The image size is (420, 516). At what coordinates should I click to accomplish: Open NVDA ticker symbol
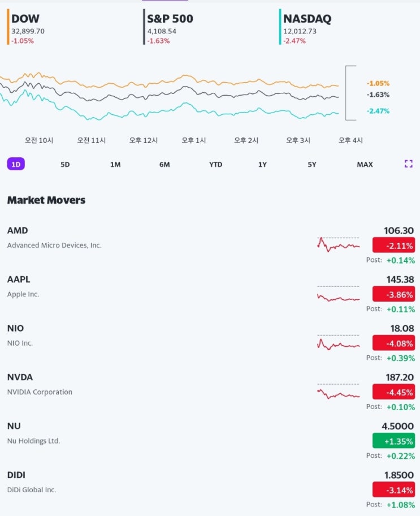pos(20,377)
